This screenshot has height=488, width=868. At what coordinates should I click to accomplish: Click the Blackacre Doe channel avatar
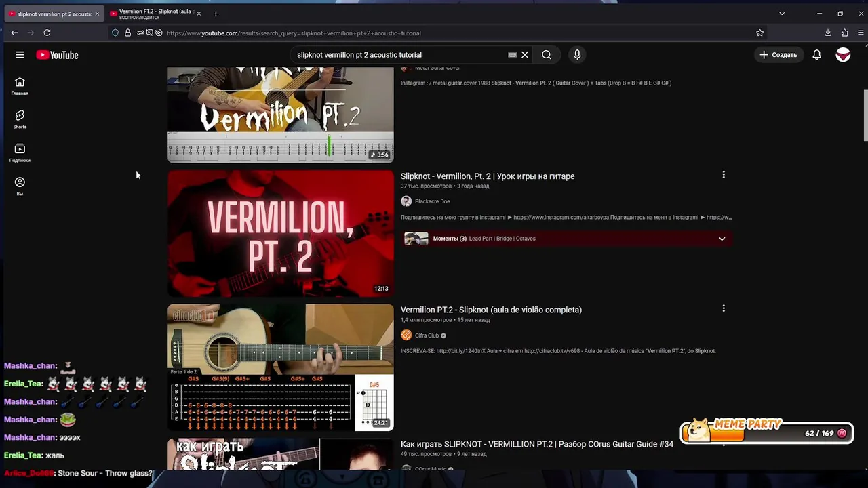[x=406, y=201]
